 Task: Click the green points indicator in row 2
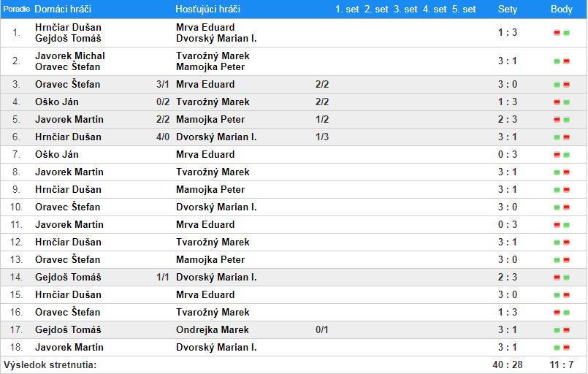(x=561, y=61)
